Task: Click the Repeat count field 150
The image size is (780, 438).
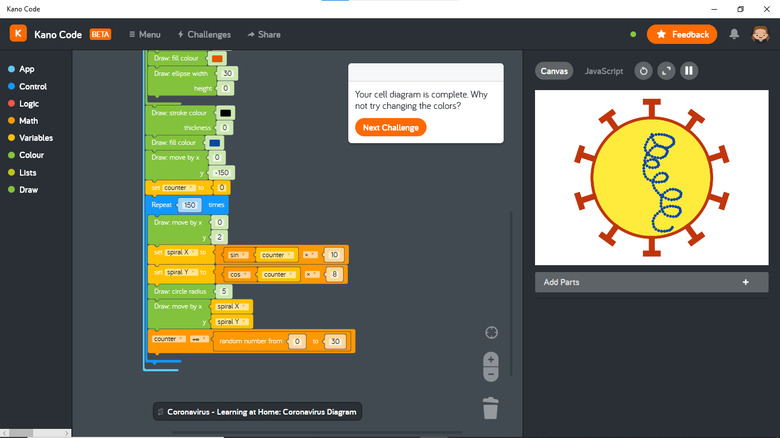Action: (190, 205)
